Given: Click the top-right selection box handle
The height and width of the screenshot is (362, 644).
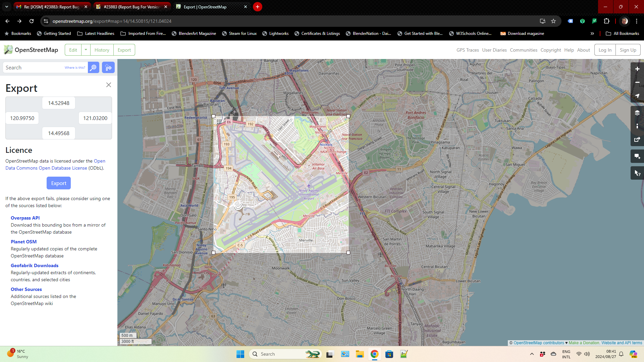Looking at the screenshot, I should click(348, 116).
